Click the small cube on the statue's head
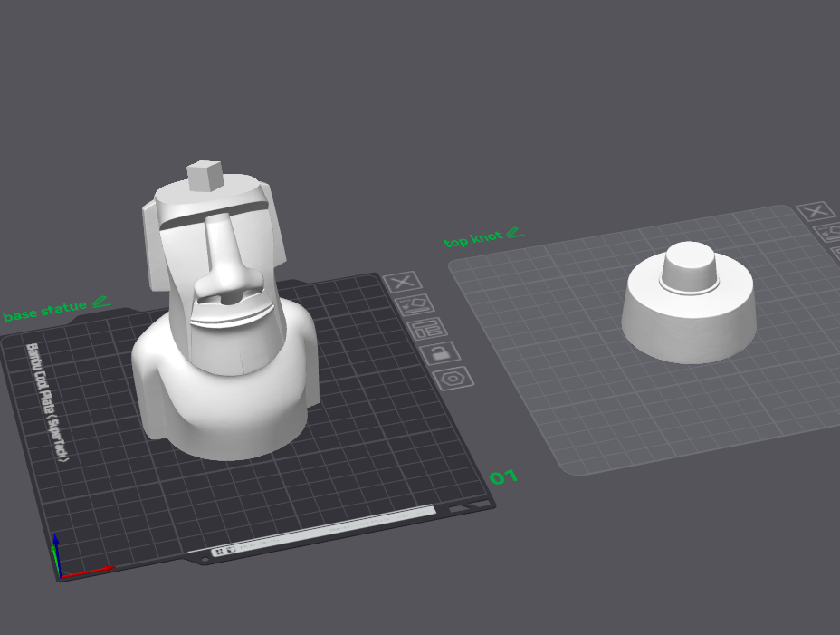Screen dimensions: 840x635 (205, 175)
